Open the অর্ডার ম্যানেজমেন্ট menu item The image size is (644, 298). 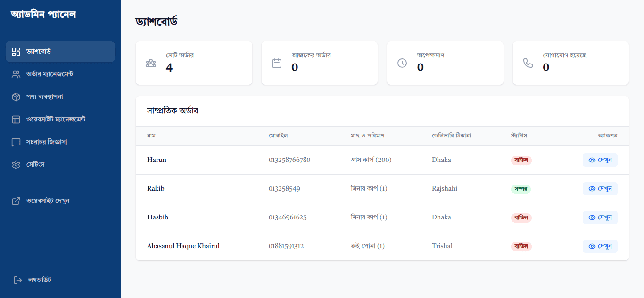[x=50, y=74]
